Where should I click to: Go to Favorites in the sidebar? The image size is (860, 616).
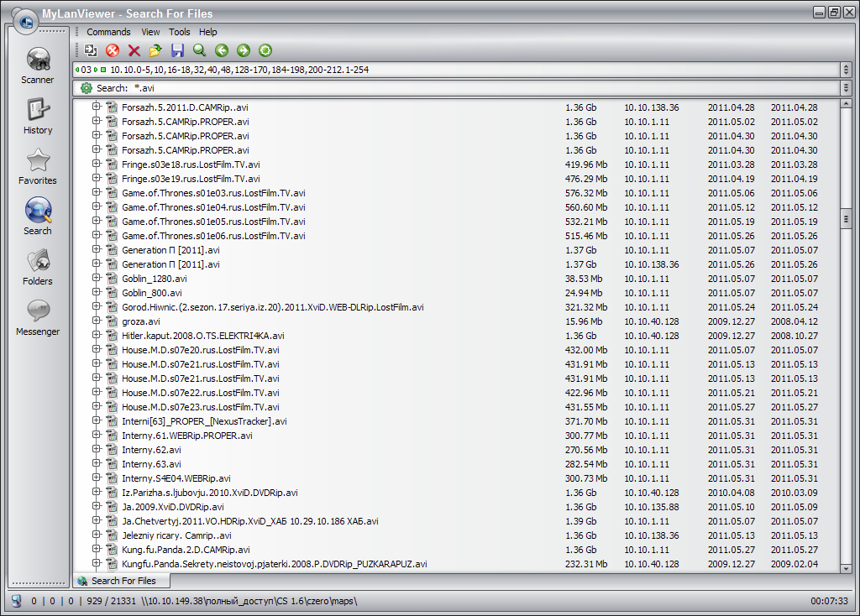coord(38,166)
